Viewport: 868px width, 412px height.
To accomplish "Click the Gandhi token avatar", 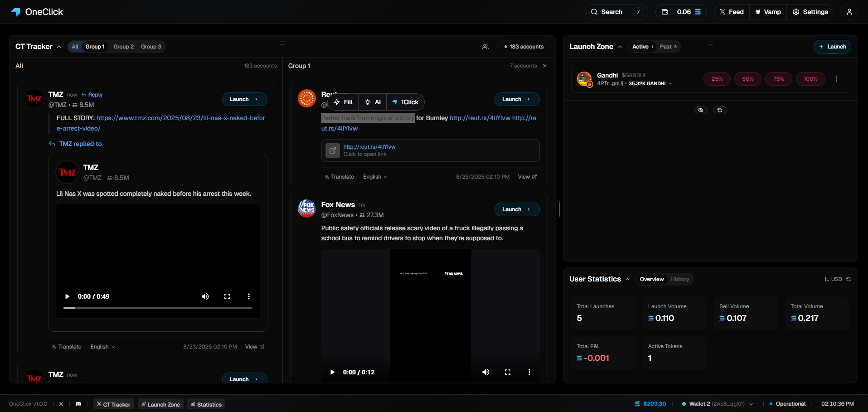I will (x=584, y=79).
